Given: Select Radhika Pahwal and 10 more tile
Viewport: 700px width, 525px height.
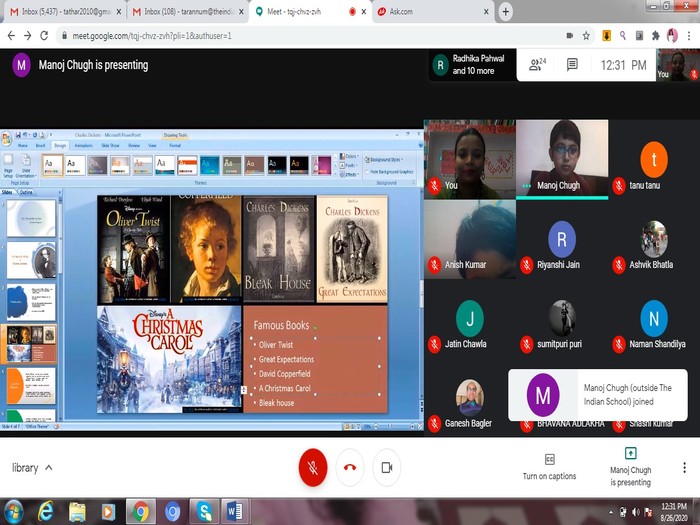Looking at the screenshot, I should pyautogui.click(x=472, y=65).
